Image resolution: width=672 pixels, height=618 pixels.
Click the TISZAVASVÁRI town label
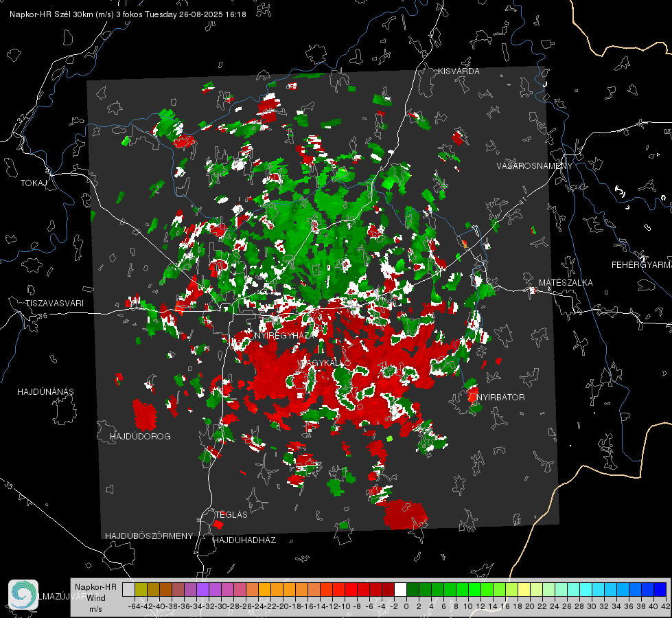tap(54, 304)
